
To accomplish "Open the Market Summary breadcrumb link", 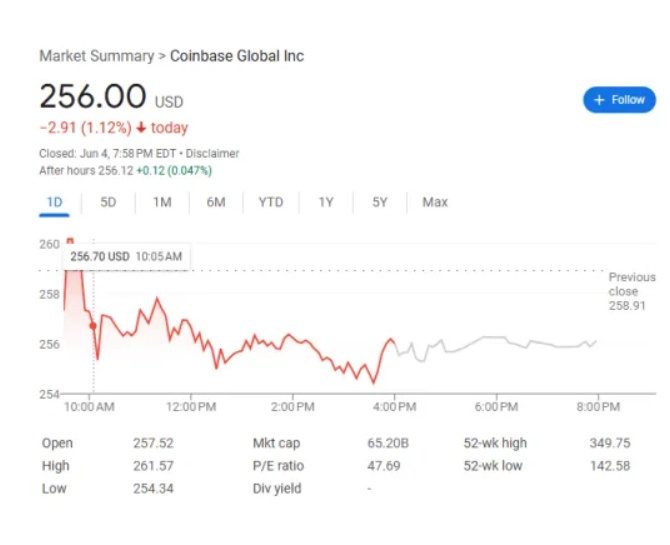I will [96, 56].
